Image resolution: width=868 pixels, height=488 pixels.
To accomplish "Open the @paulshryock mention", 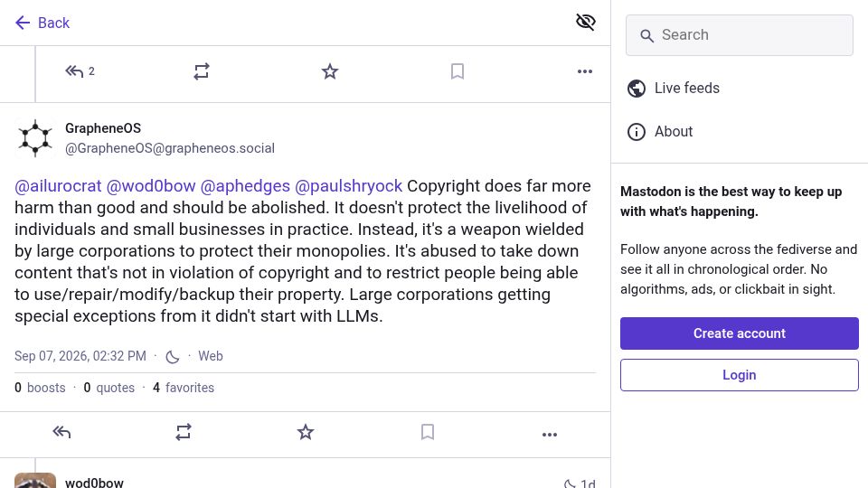I will coord(349,186).
